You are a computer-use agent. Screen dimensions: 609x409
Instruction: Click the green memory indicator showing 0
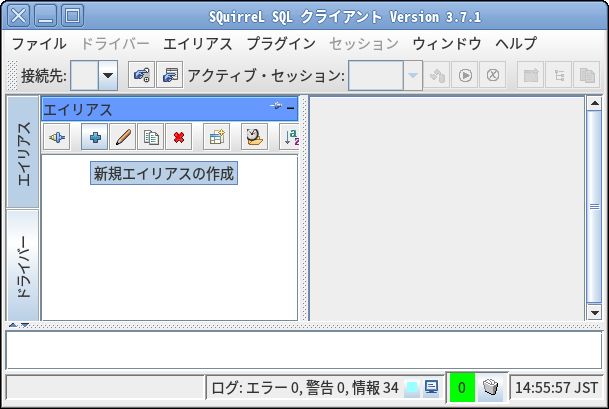pos(462,387)
